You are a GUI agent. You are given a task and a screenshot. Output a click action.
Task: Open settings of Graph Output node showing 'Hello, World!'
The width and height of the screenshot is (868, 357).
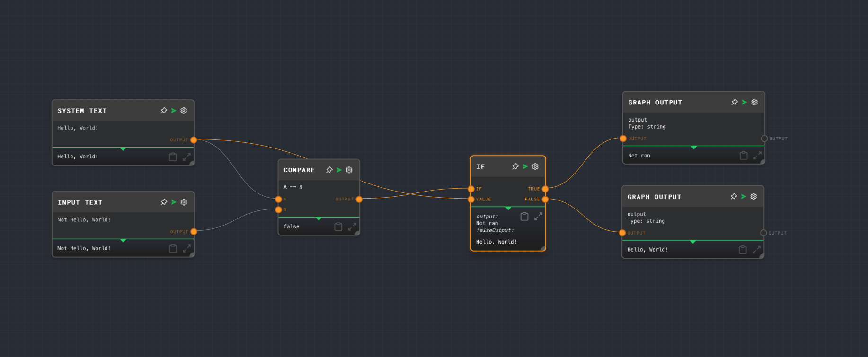click(x=753, y=196)
